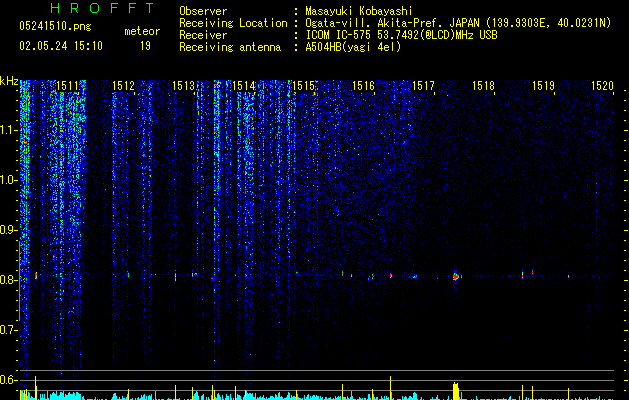Viewport: 629px width, 400px height.
Task: Click the Receiving Location label
Action: [x=233, y=23]
